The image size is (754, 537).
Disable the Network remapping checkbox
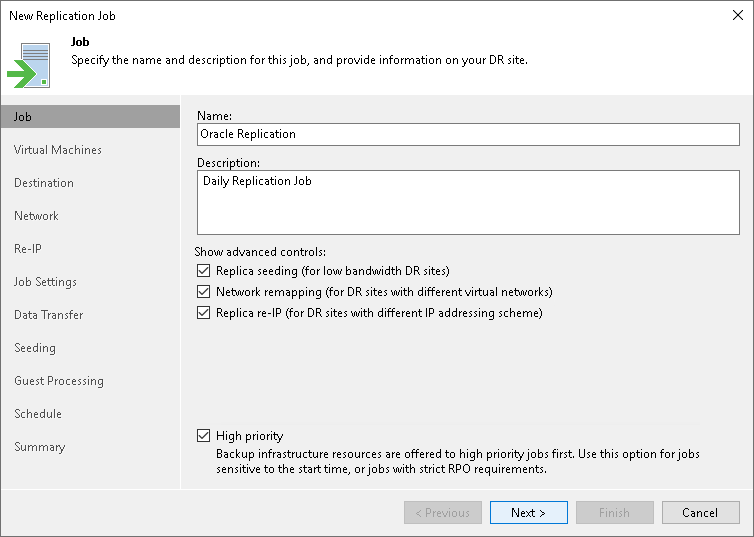click(x=204, y=292)
